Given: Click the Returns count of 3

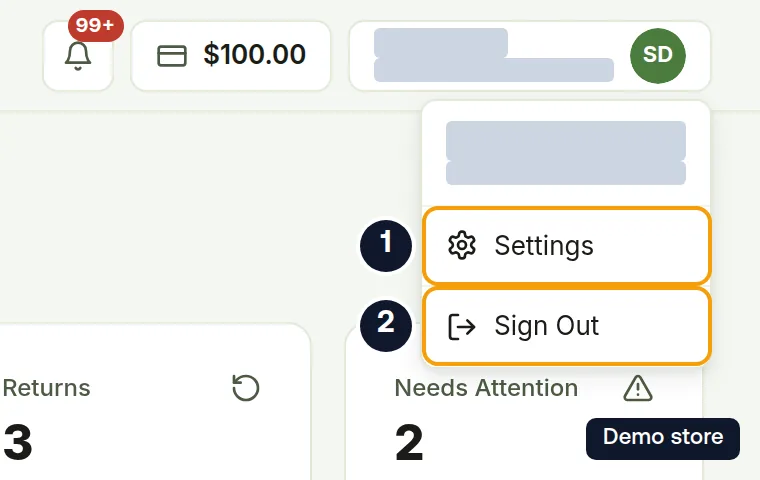Looking at the screenshot, I should pos(18,442).
